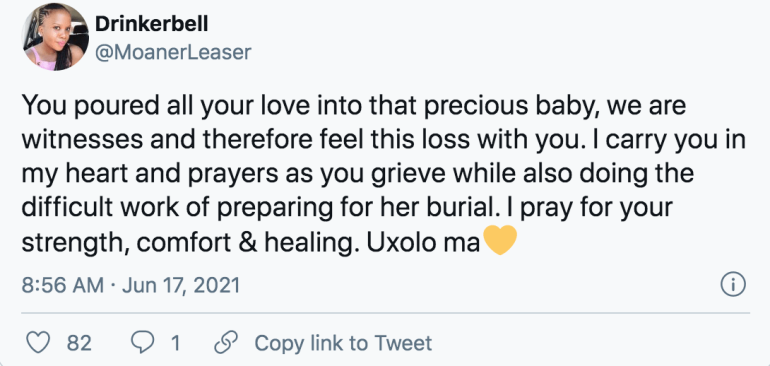Click the Jun 17, 2021 date
Image resolution: width=770 pixels, height=366 pixels.
pos(181,285)
